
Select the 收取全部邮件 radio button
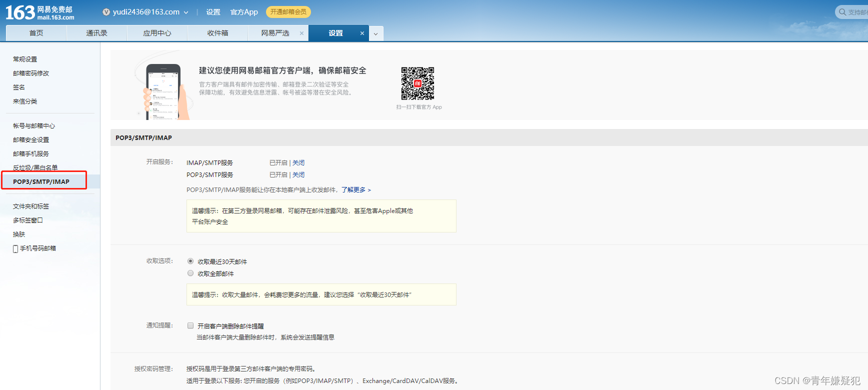point(190,273)
